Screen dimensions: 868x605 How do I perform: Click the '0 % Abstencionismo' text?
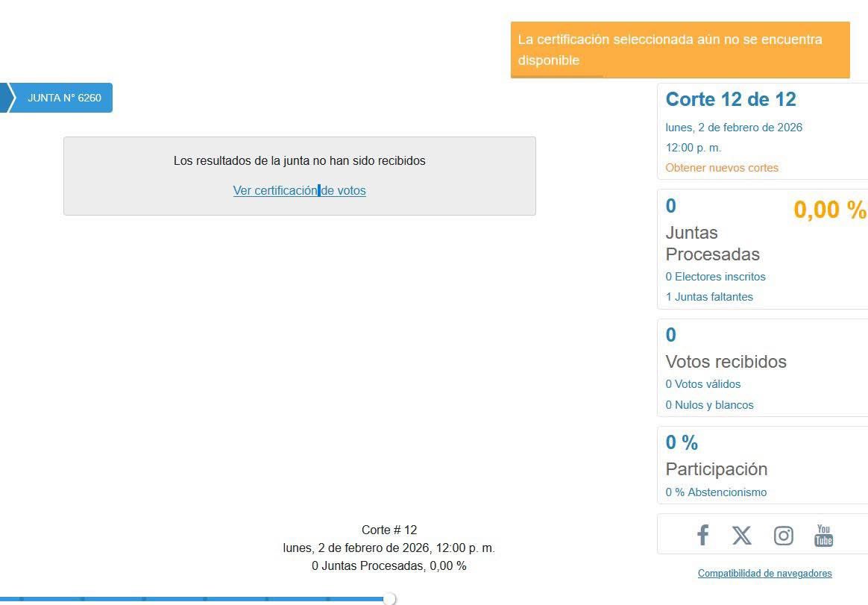point(717,492)
